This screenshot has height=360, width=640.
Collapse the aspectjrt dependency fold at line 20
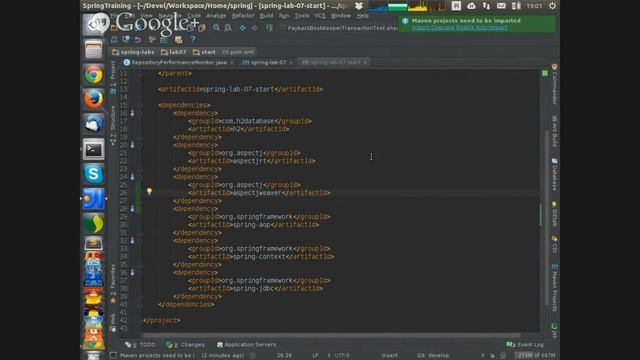(x=140, y=145)
